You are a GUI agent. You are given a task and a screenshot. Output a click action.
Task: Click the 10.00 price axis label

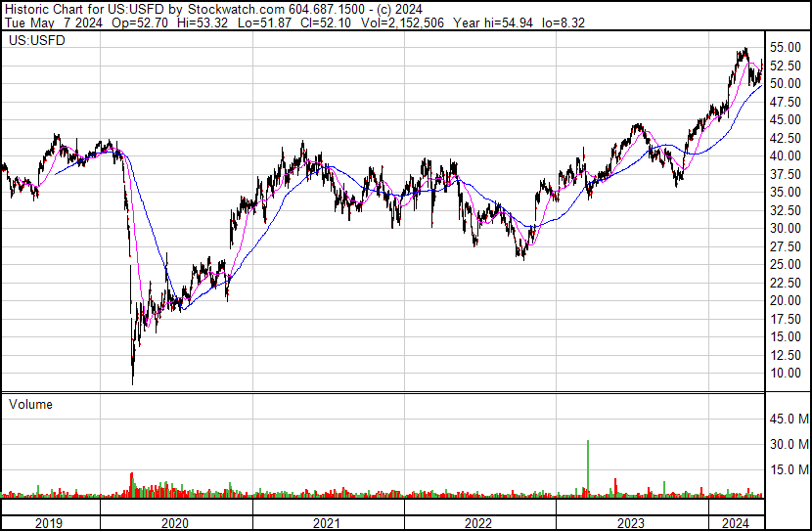[786, 373]
